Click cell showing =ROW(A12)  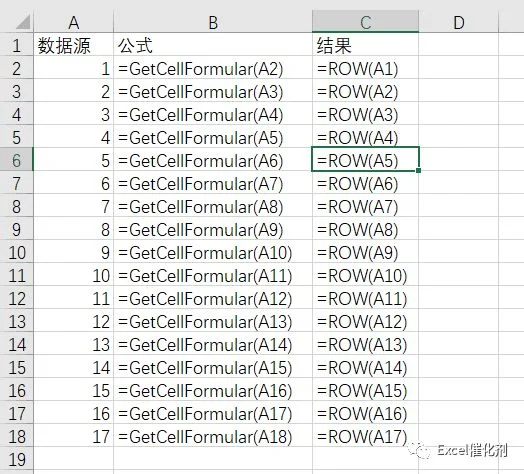[x=365, y=321]
